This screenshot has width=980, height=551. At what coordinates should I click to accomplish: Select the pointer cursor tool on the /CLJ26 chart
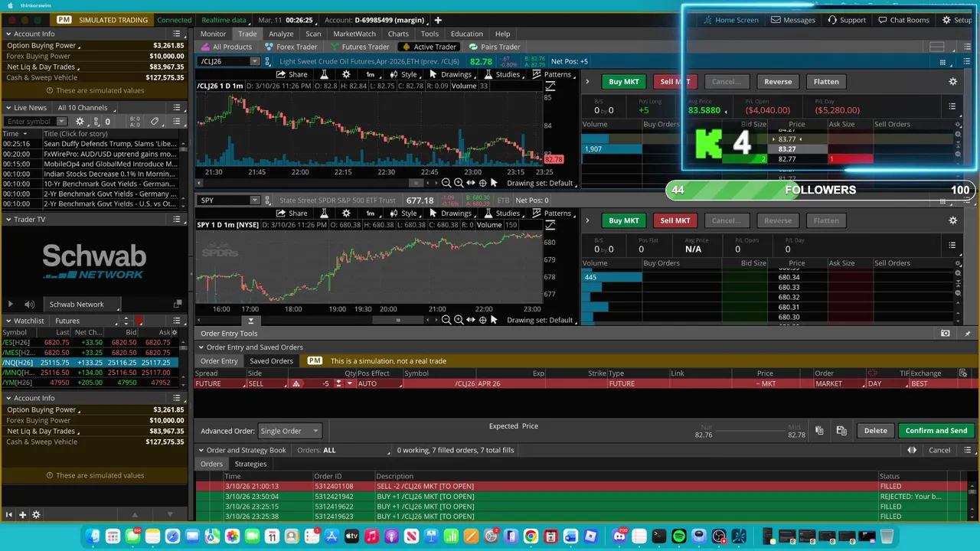coord(494,183)
